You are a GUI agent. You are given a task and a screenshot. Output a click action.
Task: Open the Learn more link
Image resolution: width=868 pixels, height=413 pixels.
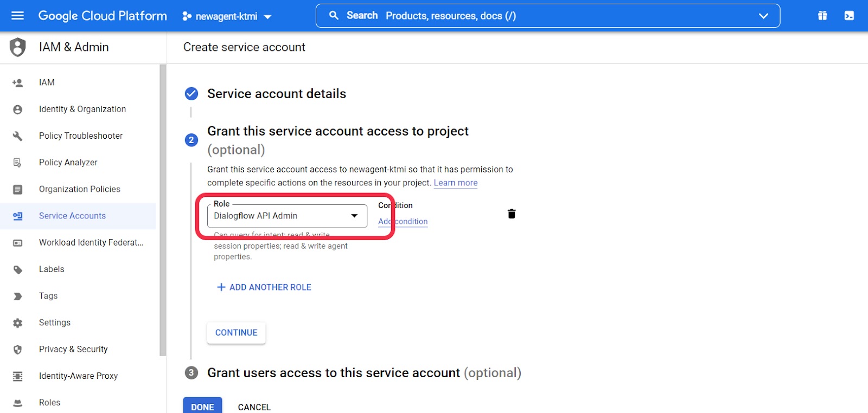click(456, 183)
